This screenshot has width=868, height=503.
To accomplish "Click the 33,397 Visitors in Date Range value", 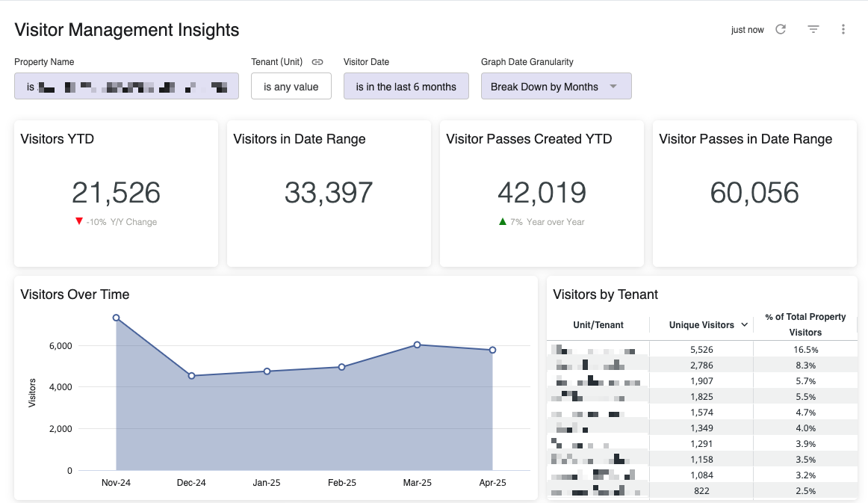I will (x=329, y=193).
